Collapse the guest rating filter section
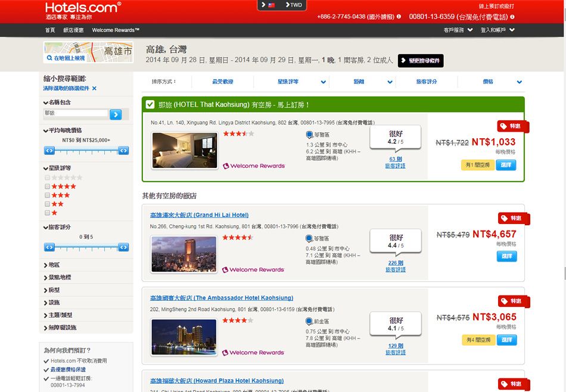The image size is (566, 392). pyautogui.click(x=57, y=228)
